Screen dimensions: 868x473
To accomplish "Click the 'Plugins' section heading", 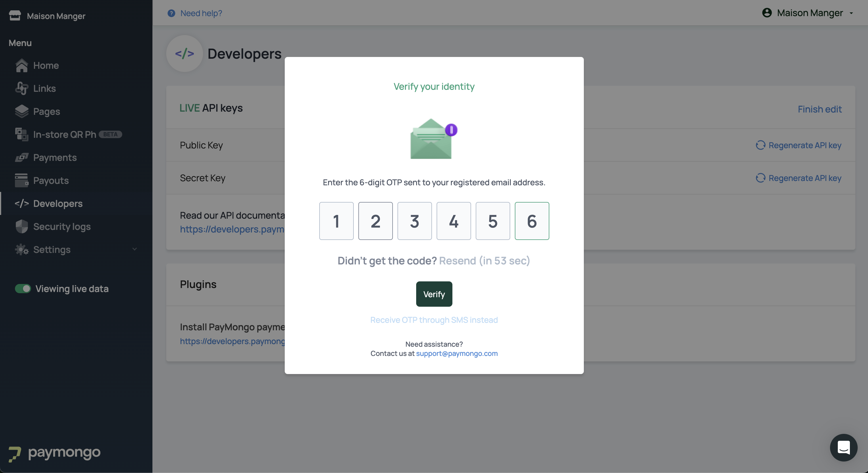I will (198, 284).
